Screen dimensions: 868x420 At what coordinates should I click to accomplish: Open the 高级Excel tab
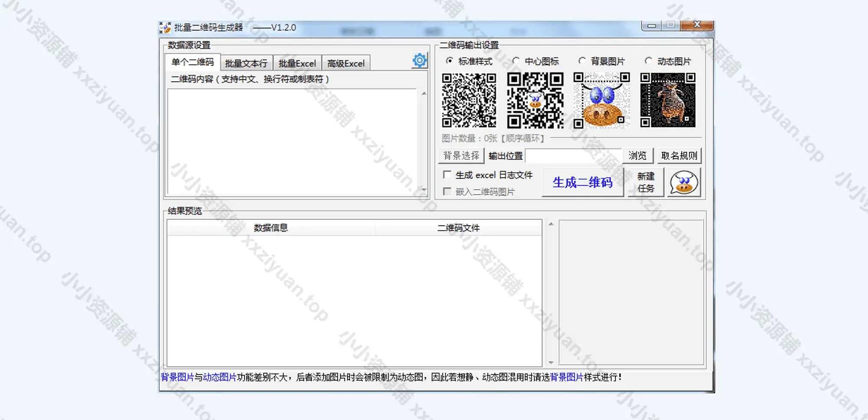345,63
